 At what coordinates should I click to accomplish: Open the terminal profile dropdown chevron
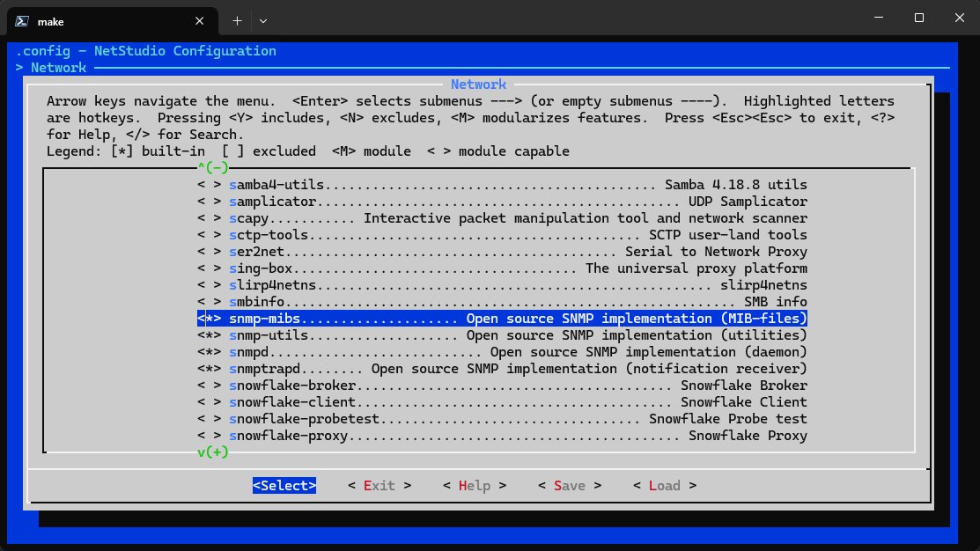263,19
